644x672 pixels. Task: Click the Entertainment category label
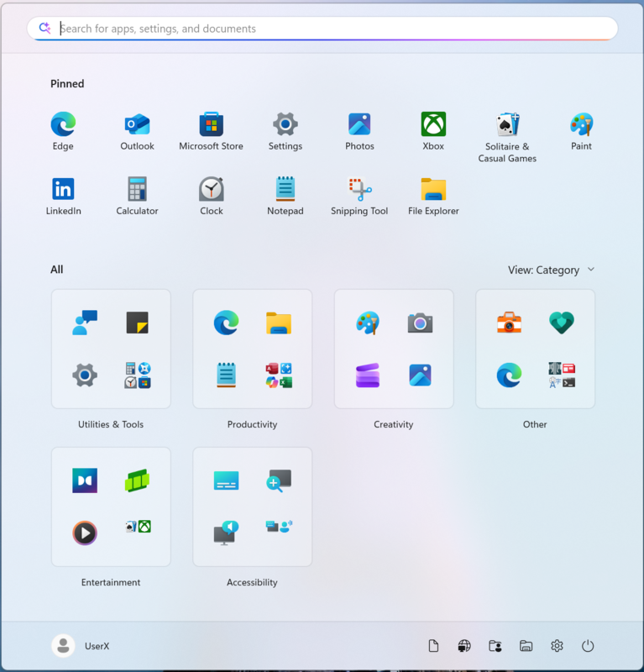(x=111, y=582)
